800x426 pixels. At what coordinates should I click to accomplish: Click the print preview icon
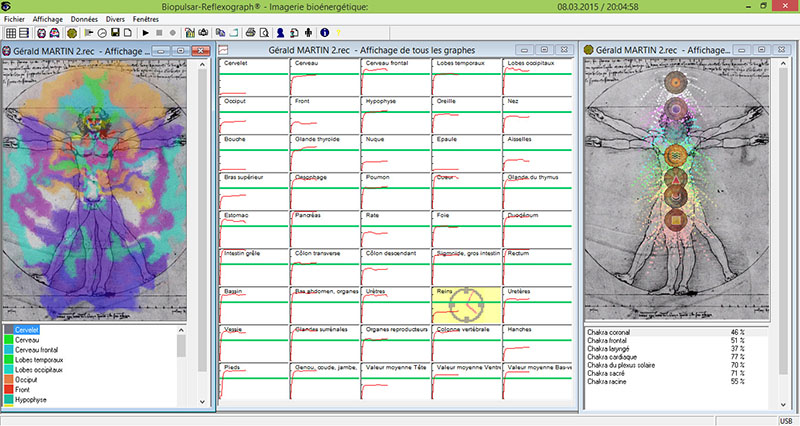[263, 32]
